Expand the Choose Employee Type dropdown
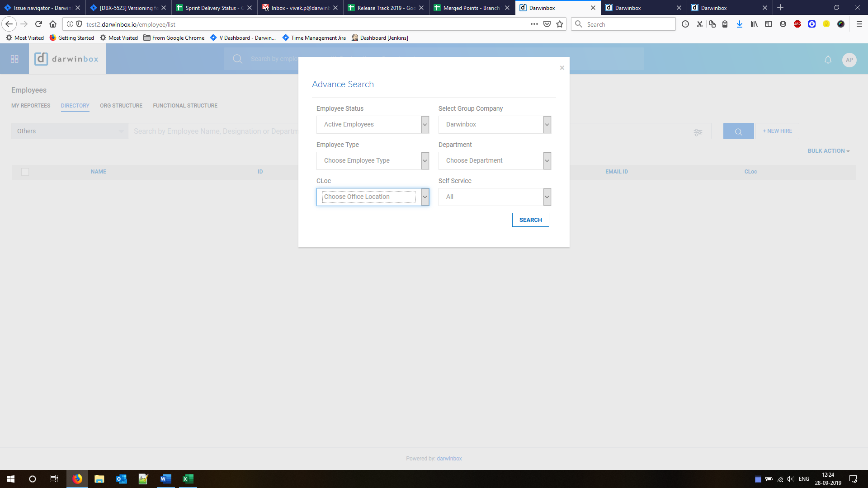This screenshot has width=868, height=488. click(x=373, y=161)
